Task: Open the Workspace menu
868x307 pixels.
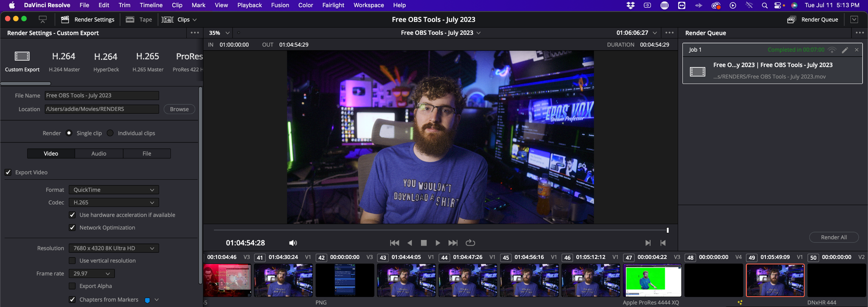Action: [369, 5]
